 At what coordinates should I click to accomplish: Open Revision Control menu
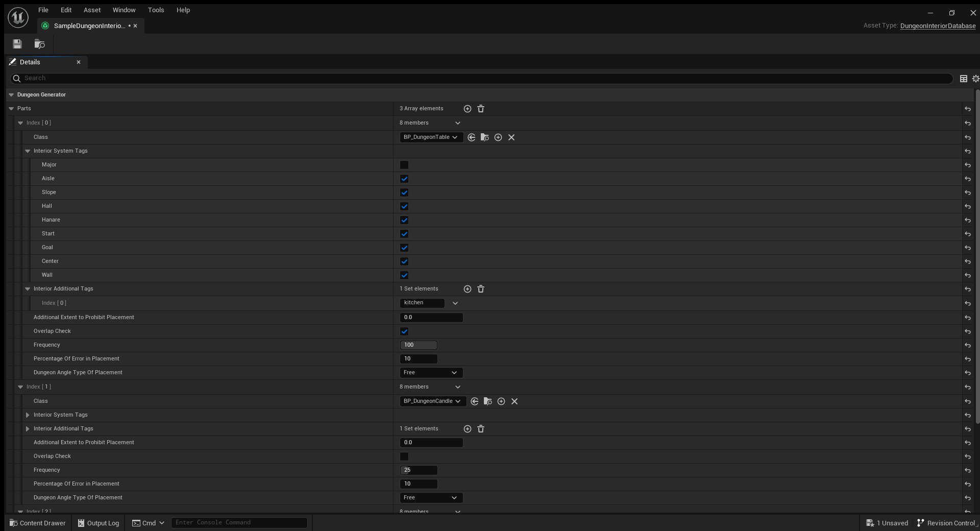947,523
